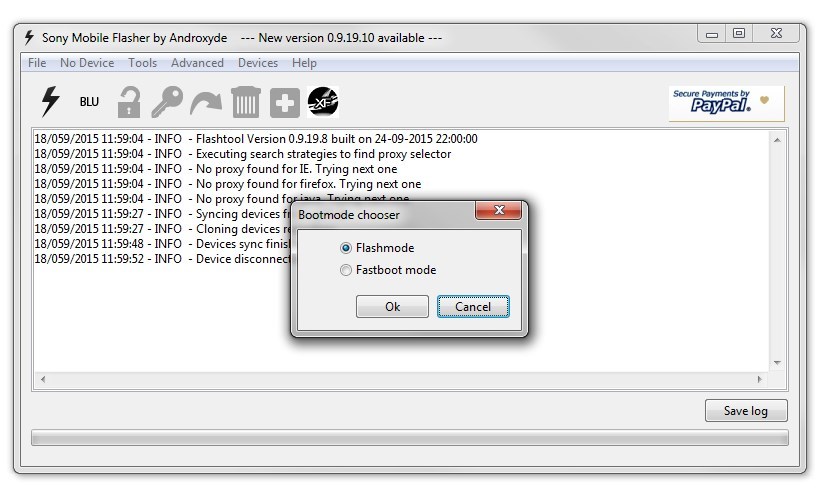Click log line 'Flashtool Version 0.9.19.8 built on'
Image resolution: width=818 pixels, height=491 pixels.
[256, 139]
